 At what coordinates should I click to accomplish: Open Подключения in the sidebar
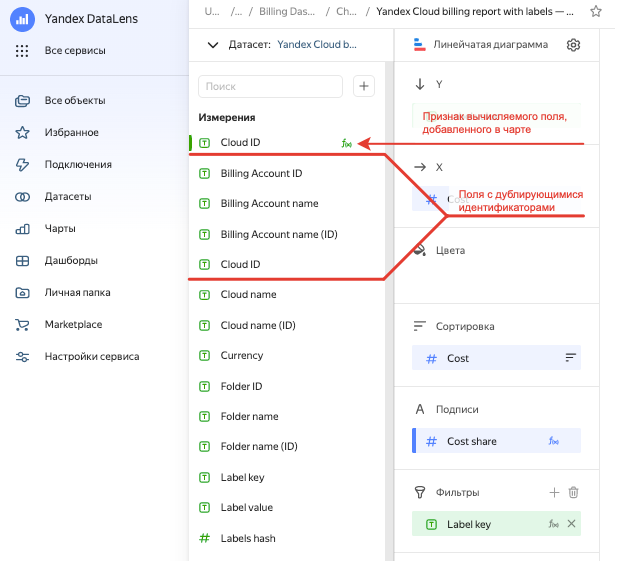tap(77, 165)
